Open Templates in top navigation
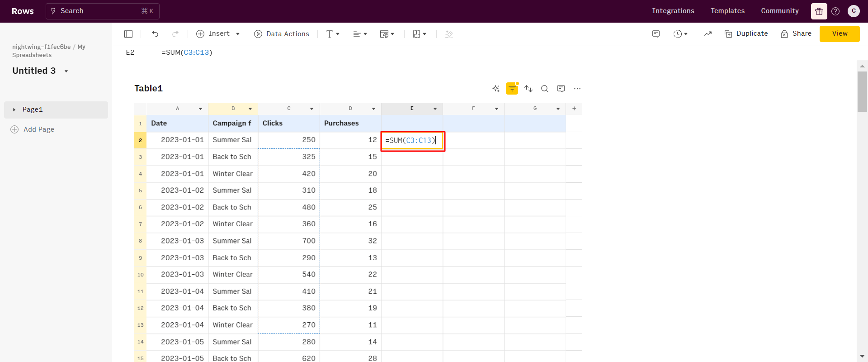868x362 pixels. tap(727, 11)
